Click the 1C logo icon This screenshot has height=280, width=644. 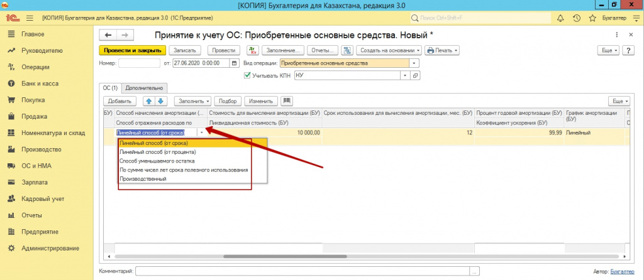[x=11, y=18]
